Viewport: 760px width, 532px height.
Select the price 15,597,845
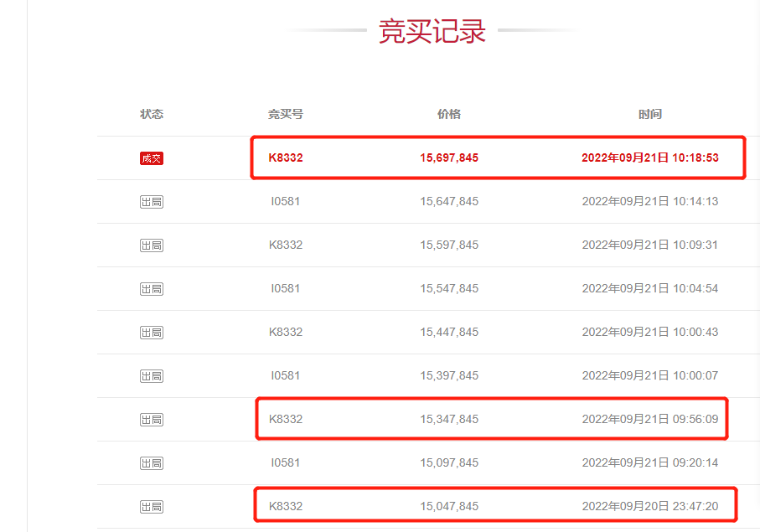[x=449, y=245]
